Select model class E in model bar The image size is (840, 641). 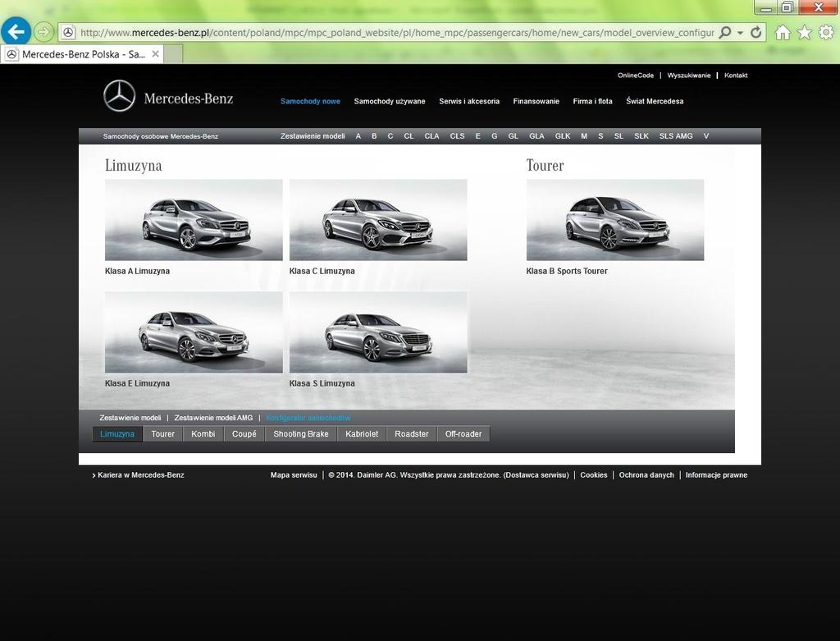click(x=478, y=136)
